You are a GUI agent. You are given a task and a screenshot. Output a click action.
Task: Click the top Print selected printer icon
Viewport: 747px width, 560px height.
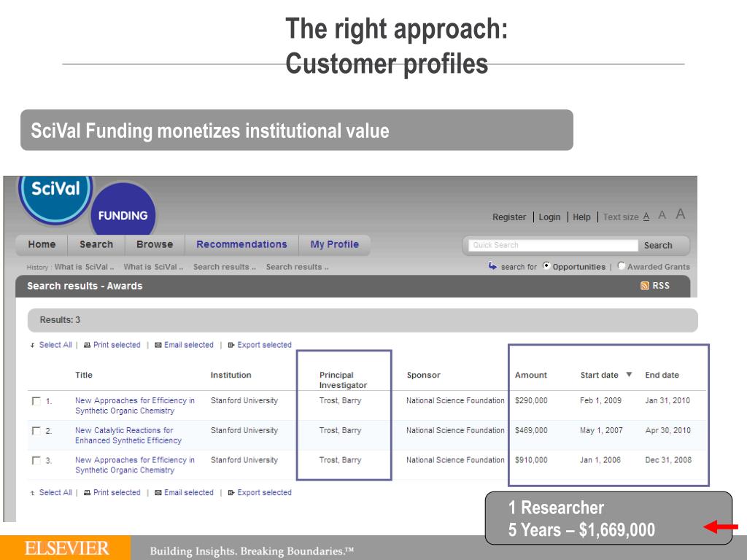pos(88,345)
